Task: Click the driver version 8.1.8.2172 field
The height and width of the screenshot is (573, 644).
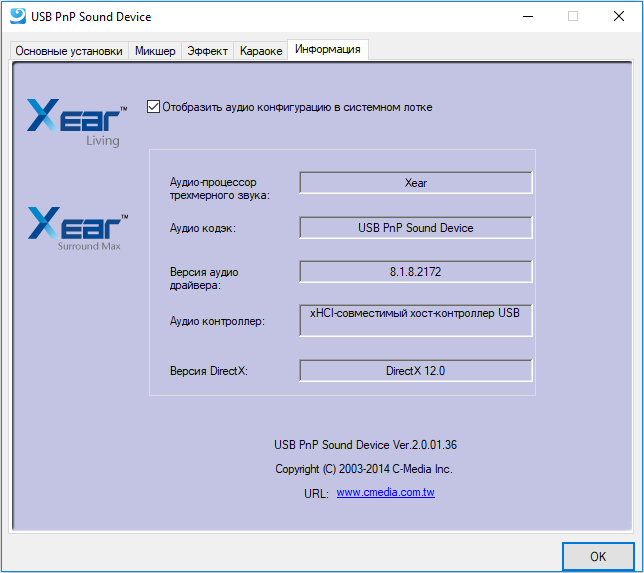Action: 416,272
